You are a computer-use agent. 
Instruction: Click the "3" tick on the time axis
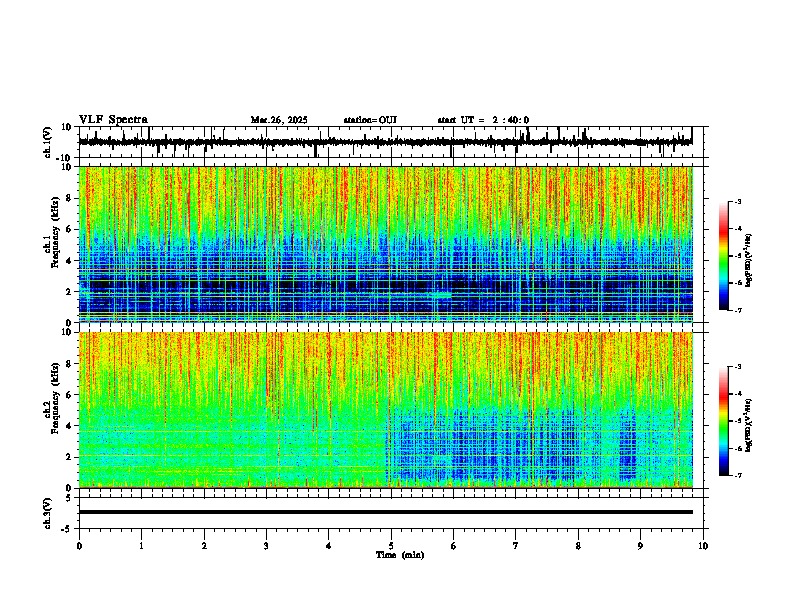[x=266, y=546]
